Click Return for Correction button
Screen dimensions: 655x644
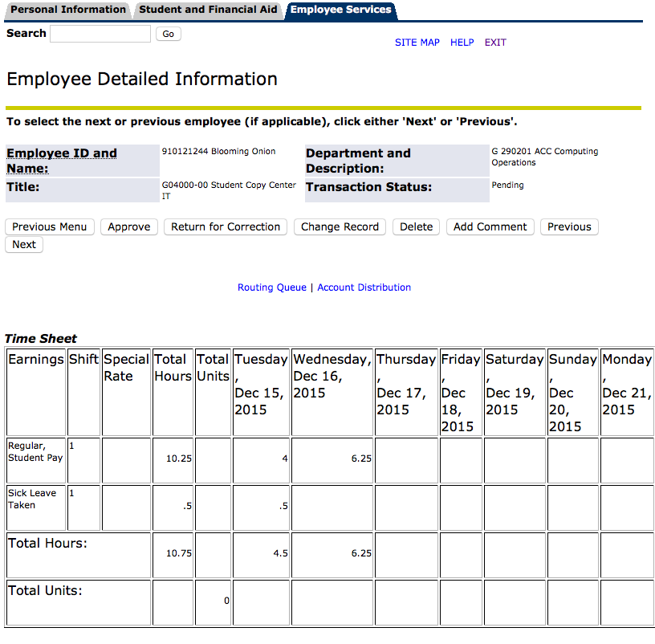pos(226,227)
